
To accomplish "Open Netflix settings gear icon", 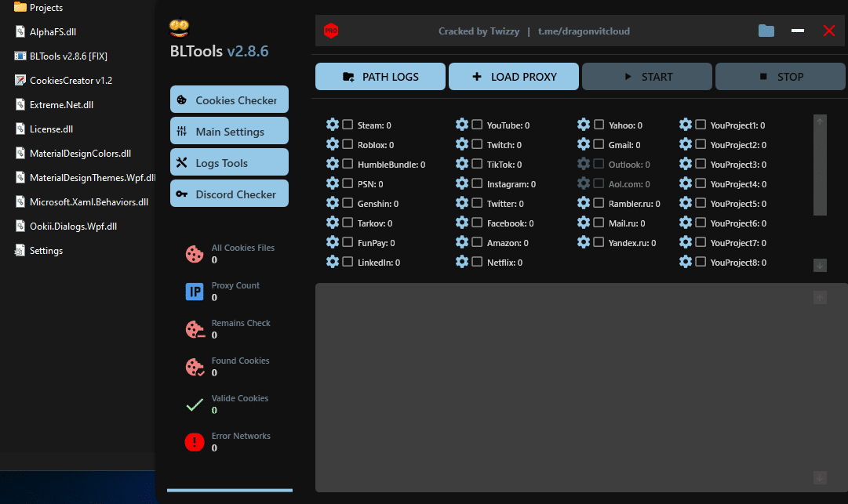I will [462, 262].
